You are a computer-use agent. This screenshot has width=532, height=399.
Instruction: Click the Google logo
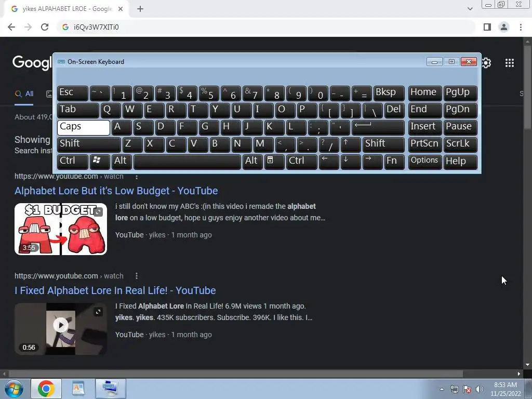[32, 63]
